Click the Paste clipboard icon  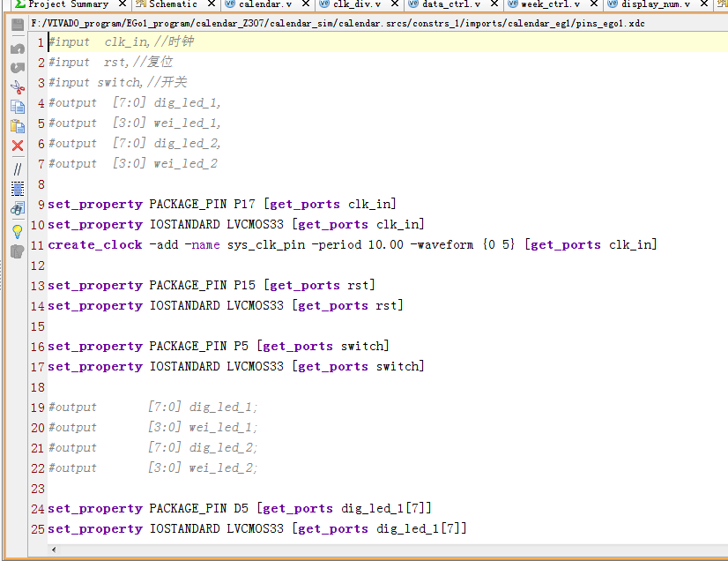tap(17, 126)
